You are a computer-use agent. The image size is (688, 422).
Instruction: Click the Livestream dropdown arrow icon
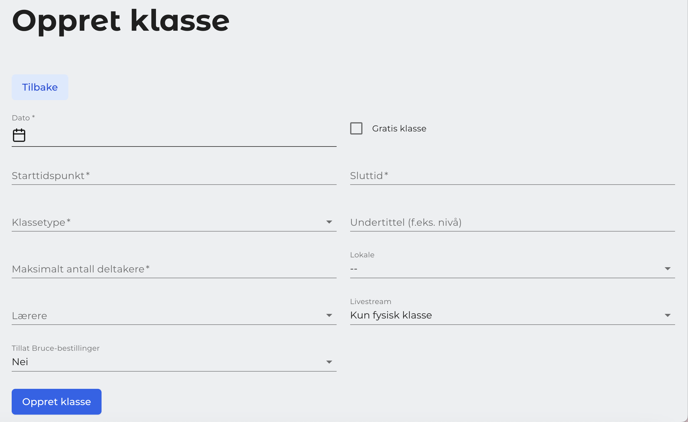[x=667, y=315]
